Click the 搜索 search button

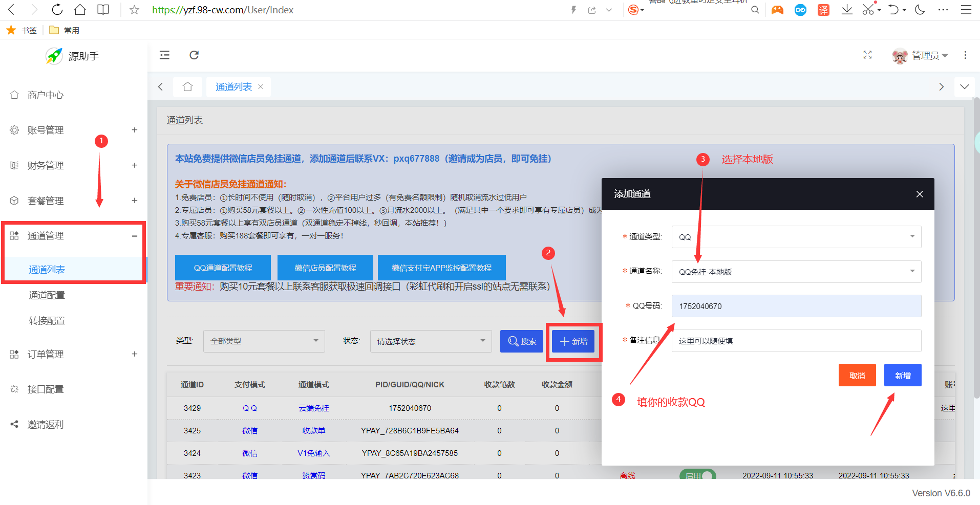521,341
